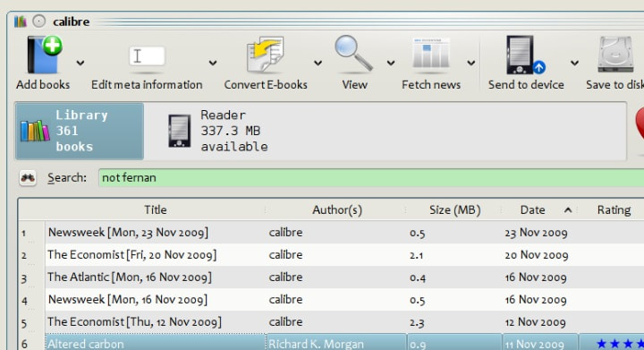
Task: Click the Convert E-books icon
Action: [x=266, y=55]
